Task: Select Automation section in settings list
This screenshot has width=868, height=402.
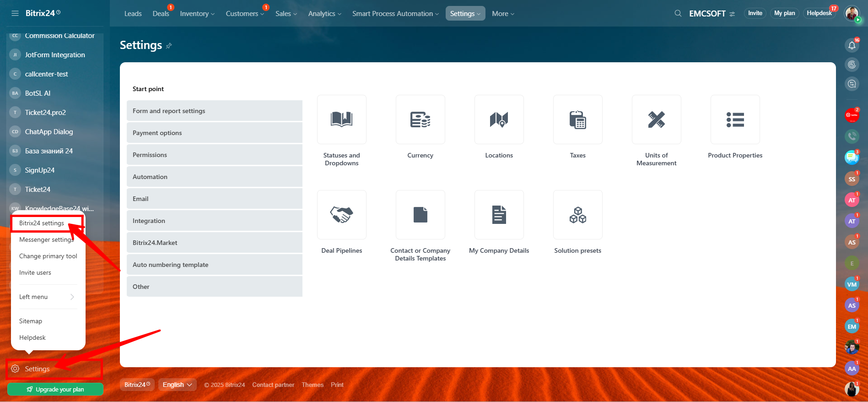Action: click(215, 177)
